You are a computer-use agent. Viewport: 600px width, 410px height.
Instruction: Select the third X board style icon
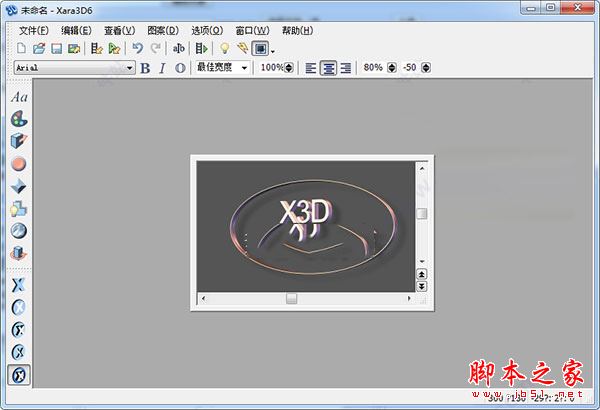(x=18, y=330)
